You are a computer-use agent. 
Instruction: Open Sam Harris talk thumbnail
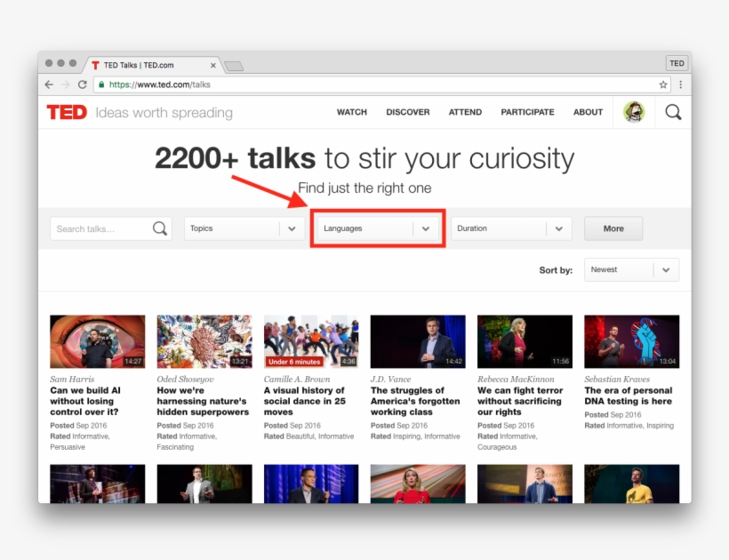[x=97, y=341]
